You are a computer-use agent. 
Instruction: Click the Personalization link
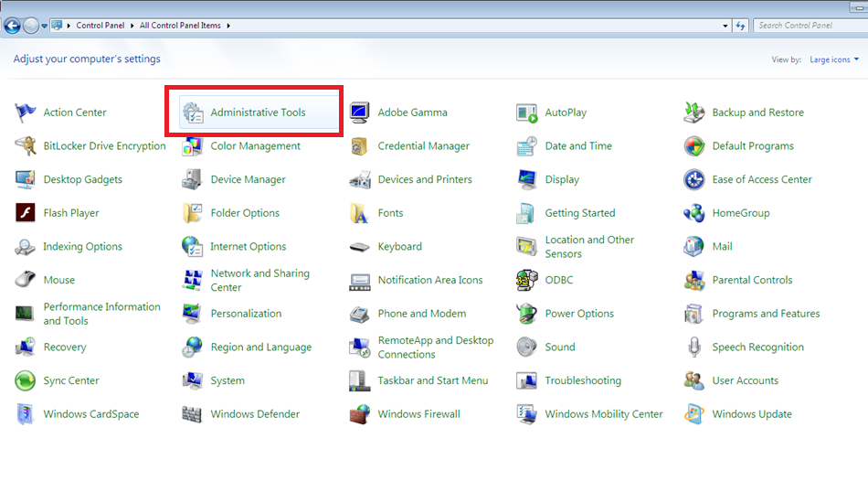[x=247, y=314]
